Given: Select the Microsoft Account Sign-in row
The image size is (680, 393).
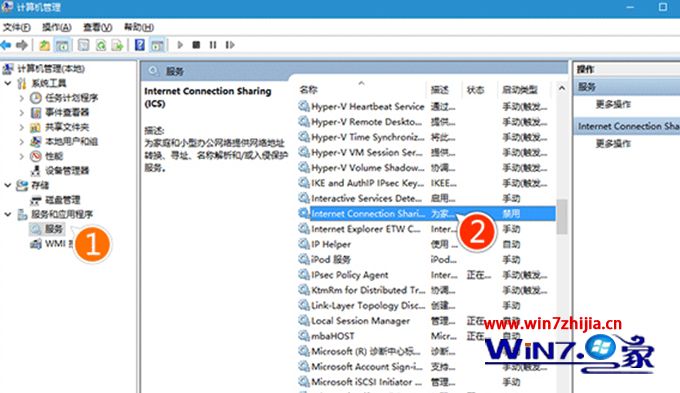Looking at the screenshot, I should click(x=426, y=367).
